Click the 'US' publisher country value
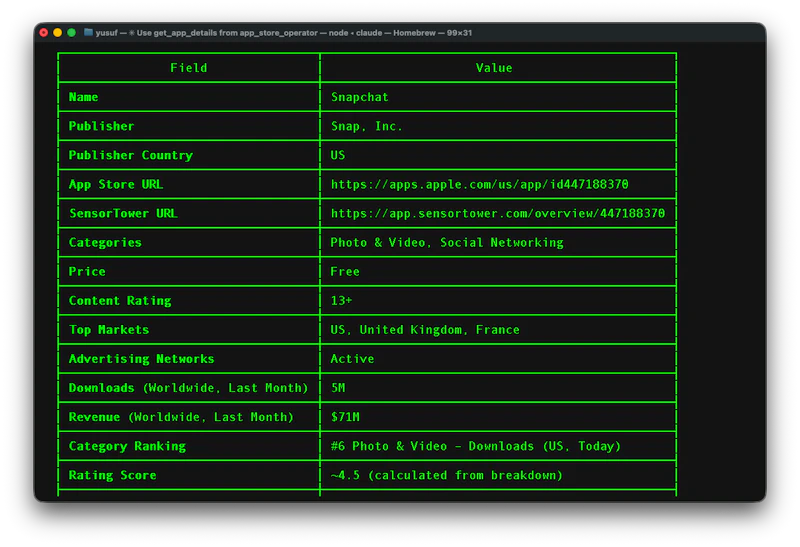 pyautogui.click(x=338, y=155)
